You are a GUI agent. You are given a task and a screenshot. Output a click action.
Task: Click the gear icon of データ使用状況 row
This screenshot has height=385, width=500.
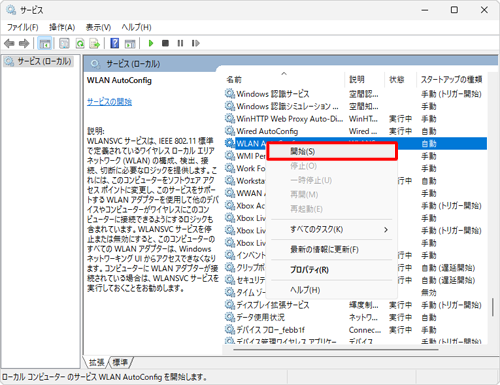point(229,317)
